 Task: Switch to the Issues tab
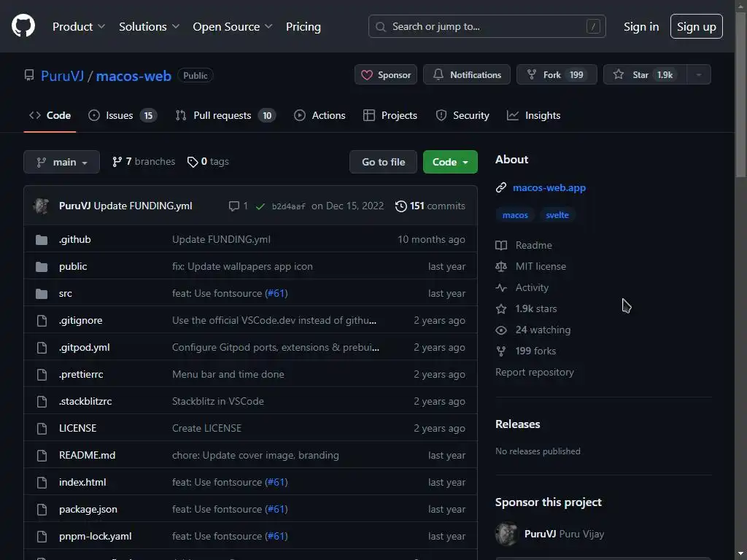point(123,115)
